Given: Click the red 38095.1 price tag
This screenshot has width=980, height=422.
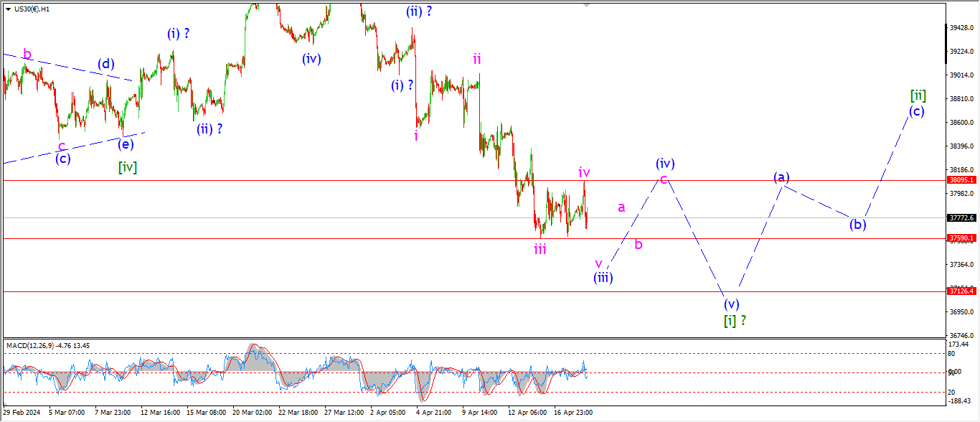Looking at the screenshot, I should pos(961,181).
